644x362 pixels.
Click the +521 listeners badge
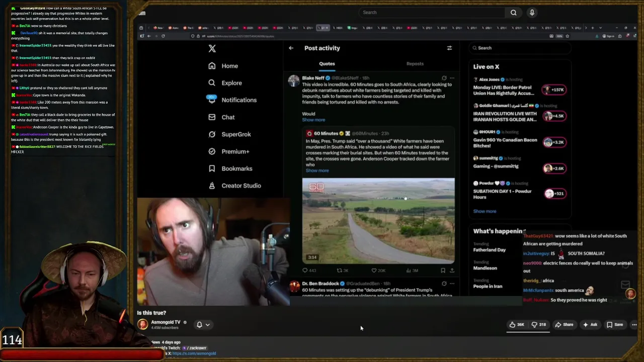pos(555,194)
